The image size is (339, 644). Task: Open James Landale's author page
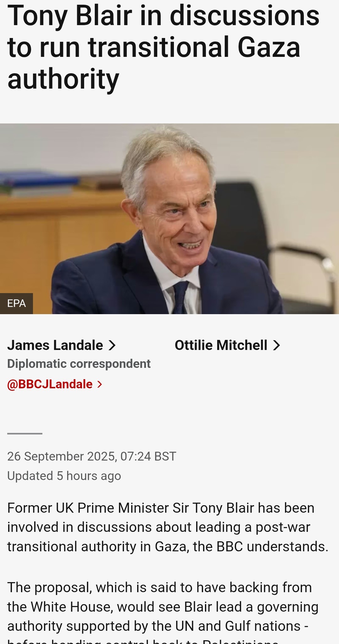click(55, 345)
